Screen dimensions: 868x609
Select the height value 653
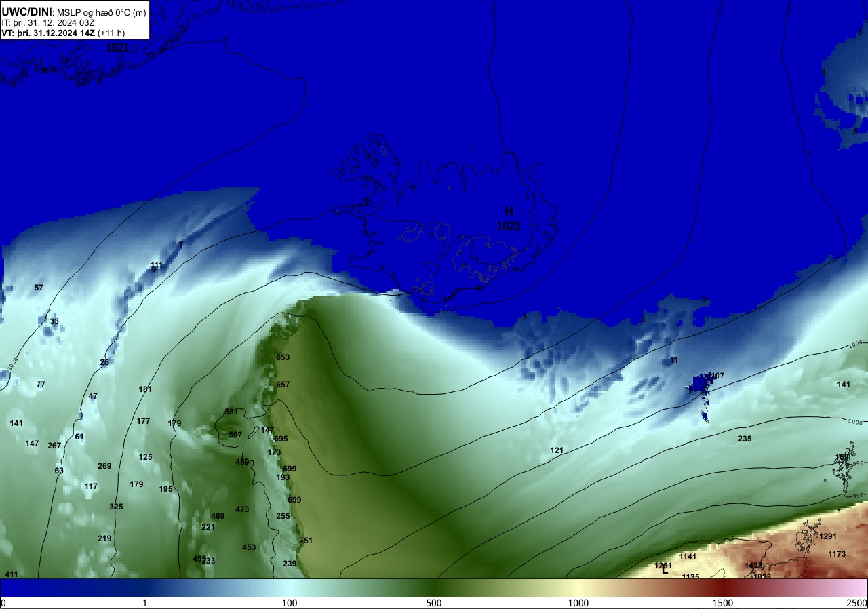click(283, 357)
